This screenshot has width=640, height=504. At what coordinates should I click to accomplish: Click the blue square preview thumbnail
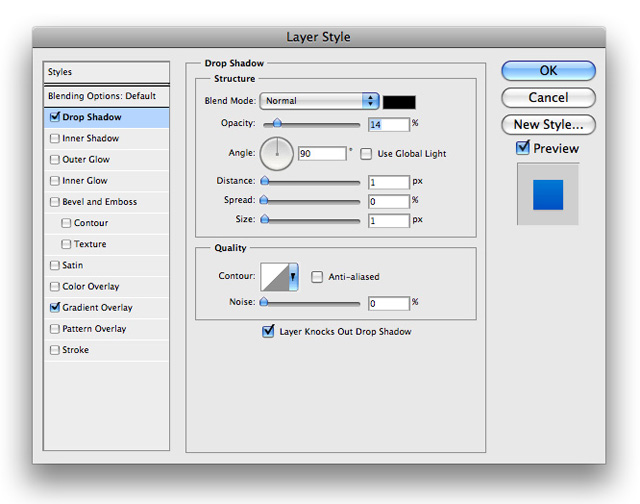[x=548, y=195]
